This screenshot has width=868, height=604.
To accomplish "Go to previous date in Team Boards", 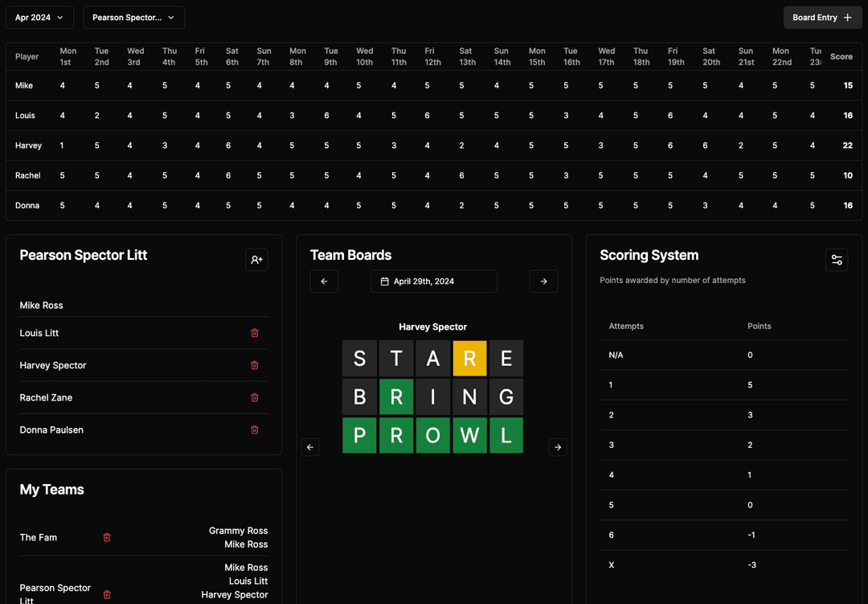I will point(324,281).
